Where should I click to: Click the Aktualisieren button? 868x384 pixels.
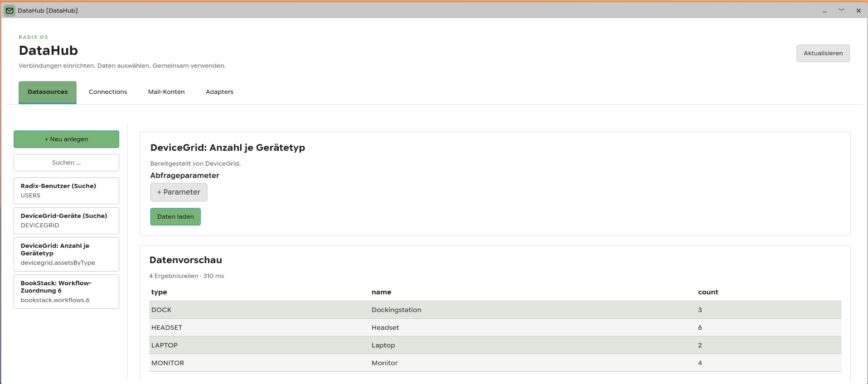[x=823, y=53]
